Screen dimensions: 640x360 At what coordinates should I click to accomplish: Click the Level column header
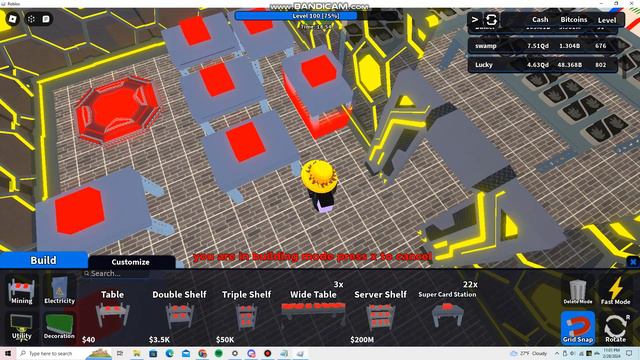[x=607, y=20]
